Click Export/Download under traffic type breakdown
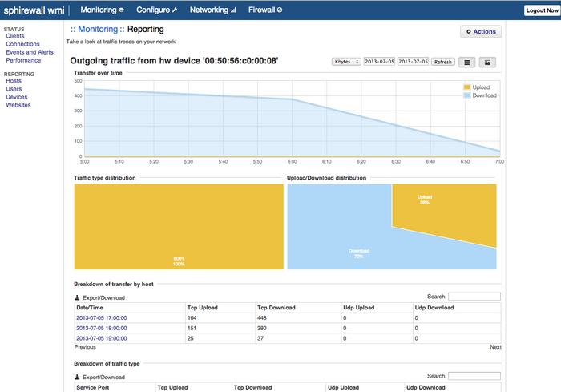This screenshot has width=561, height=392. point(103,378)
